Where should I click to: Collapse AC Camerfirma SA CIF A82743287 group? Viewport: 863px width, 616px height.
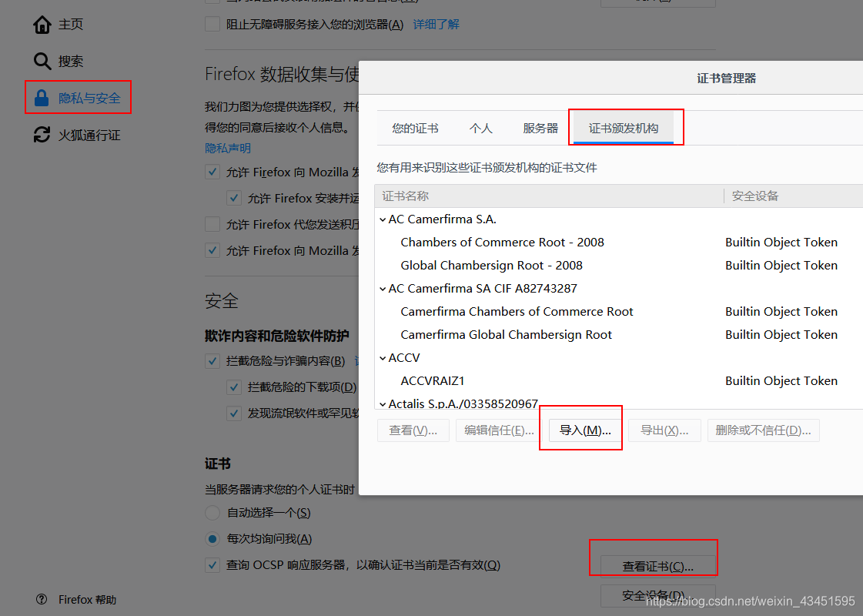pos(383,289)
